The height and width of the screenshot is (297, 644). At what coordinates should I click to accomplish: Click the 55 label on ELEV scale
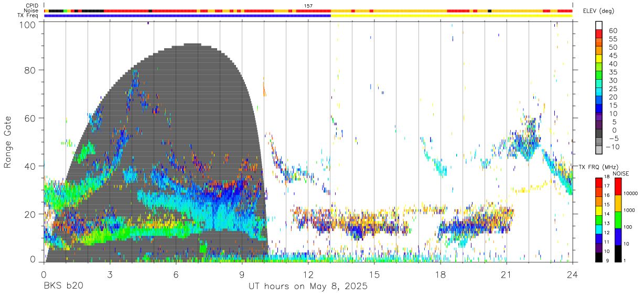click(x=614, y=38)
